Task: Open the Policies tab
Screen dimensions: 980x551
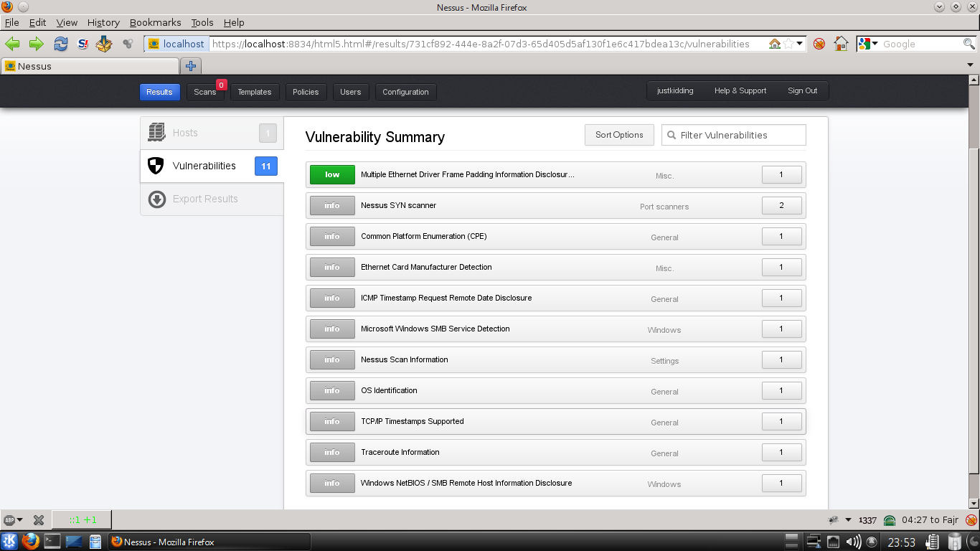Action: (306, 92)
